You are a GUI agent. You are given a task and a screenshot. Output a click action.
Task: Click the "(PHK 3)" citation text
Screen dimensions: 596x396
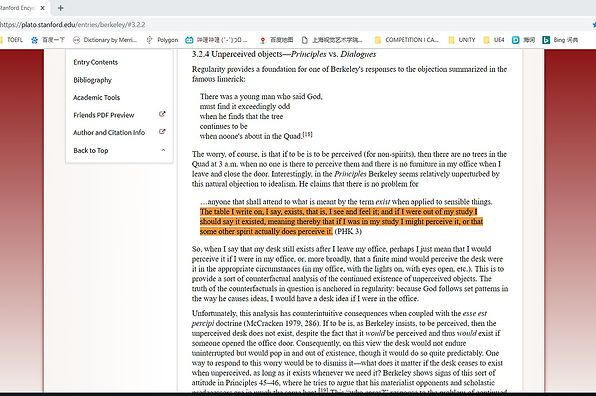point(348,231)
